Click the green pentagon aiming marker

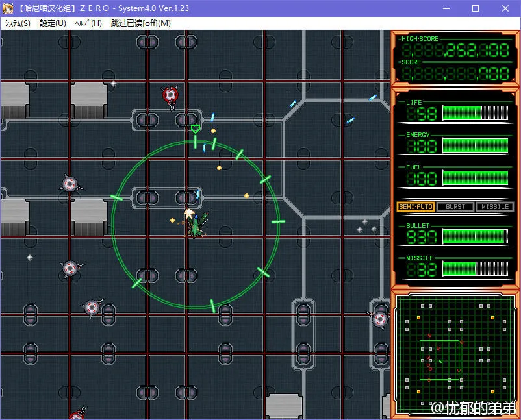click(195, 129)
